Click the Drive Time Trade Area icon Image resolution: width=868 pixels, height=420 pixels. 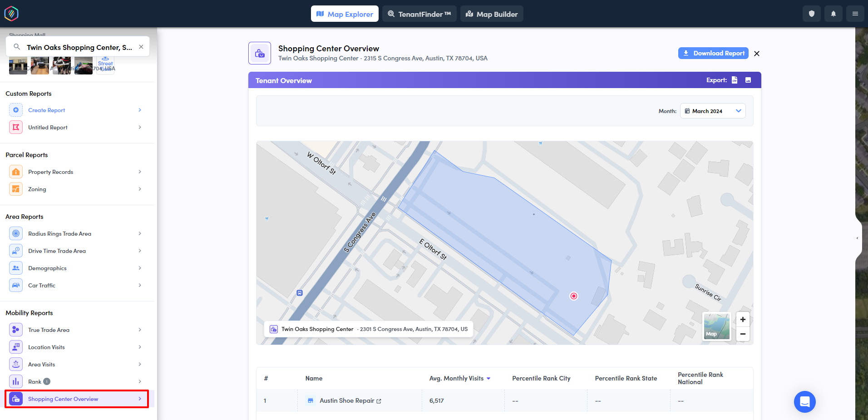tap(16, 251)
